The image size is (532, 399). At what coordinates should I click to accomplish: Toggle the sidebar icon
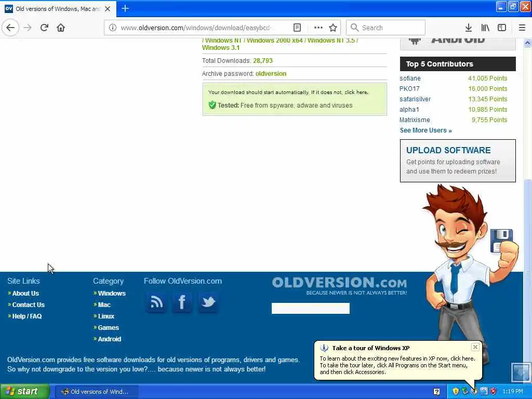502,28
